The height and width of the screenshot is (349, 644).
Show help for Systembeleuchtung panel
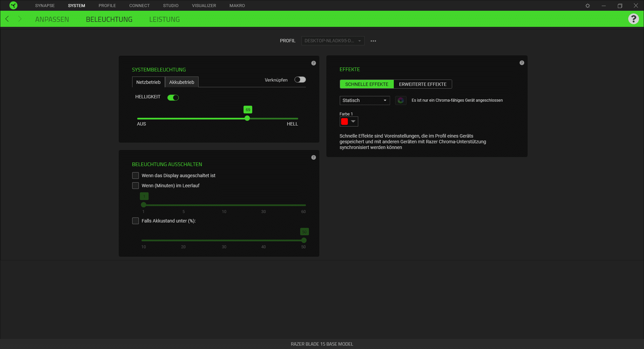click(313, 63)
